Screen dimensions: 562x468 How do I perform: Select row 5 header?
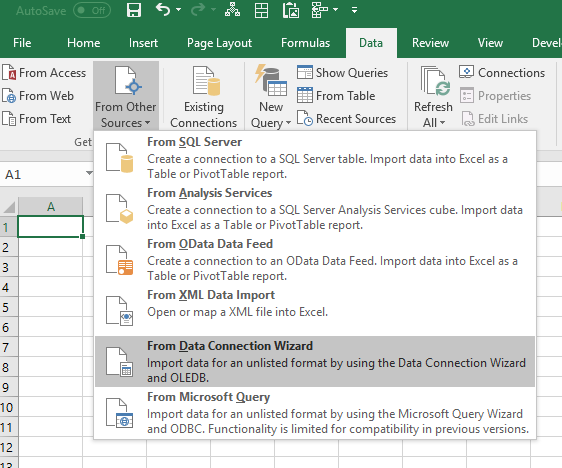click(8, 307)
